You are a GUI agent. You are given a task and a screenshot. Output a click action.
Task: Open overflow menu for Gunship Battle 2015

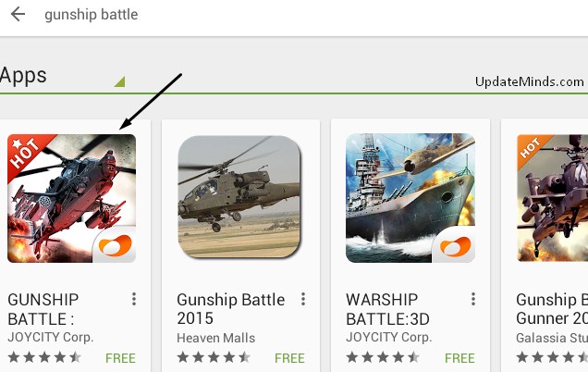click(x=303, y=299)
